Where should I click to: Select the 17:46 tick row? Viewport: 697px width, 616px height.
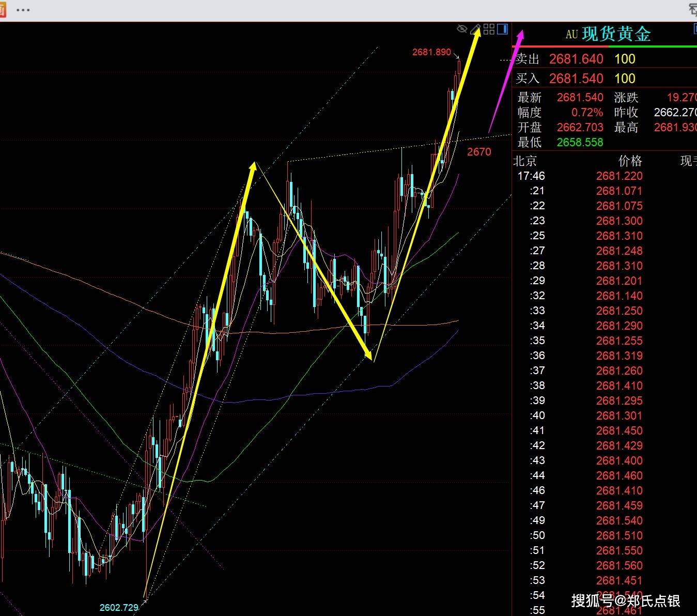point(605,176)
